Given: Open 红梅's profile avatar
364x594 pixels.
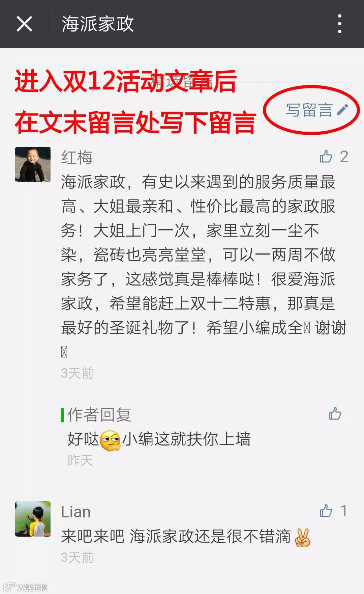Looking at the screenshot, I should [33, 164].
